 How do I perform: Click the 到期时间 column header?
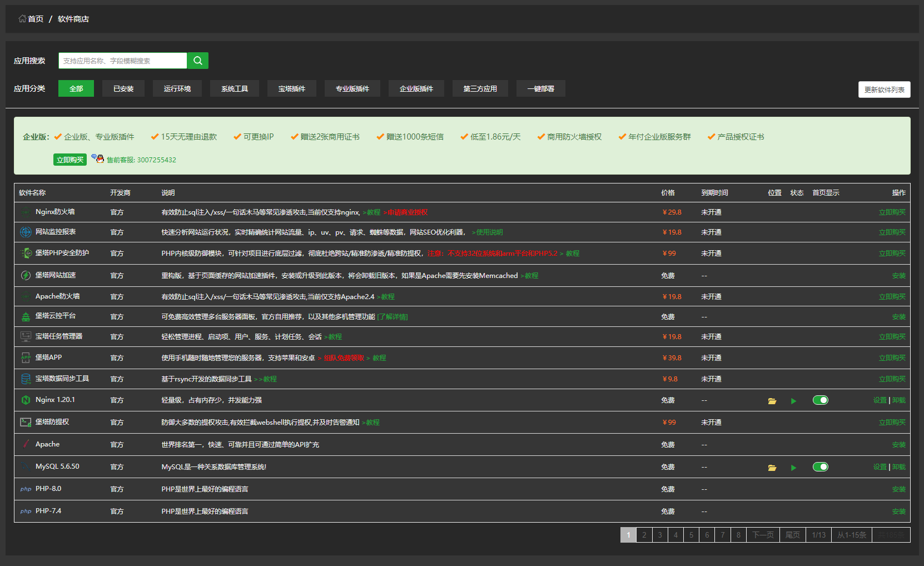tap(714, 192)
